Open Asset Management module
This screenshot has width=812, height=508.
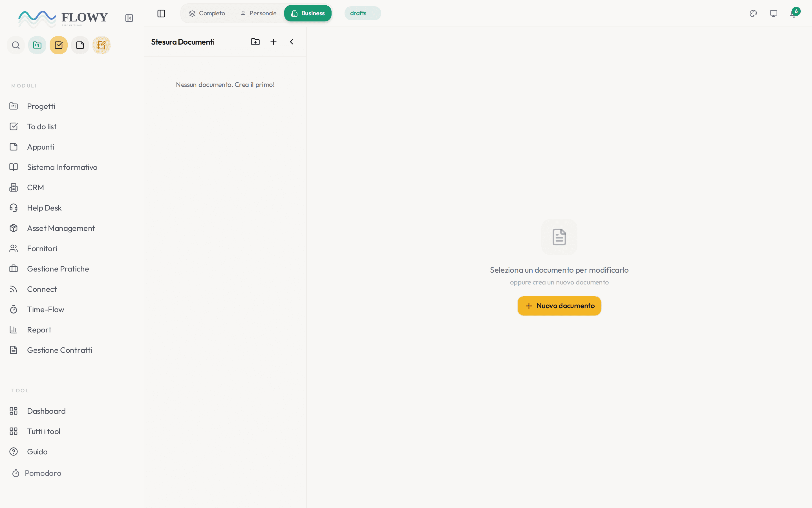point(72,228)
